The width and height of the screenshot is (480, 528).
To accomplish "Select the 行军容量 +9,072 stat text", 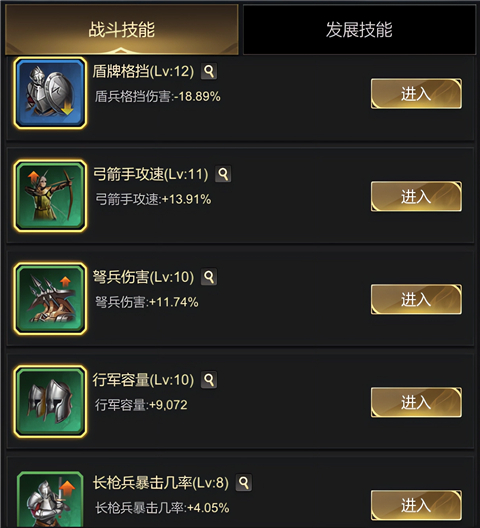I will [x=141, y=405].
